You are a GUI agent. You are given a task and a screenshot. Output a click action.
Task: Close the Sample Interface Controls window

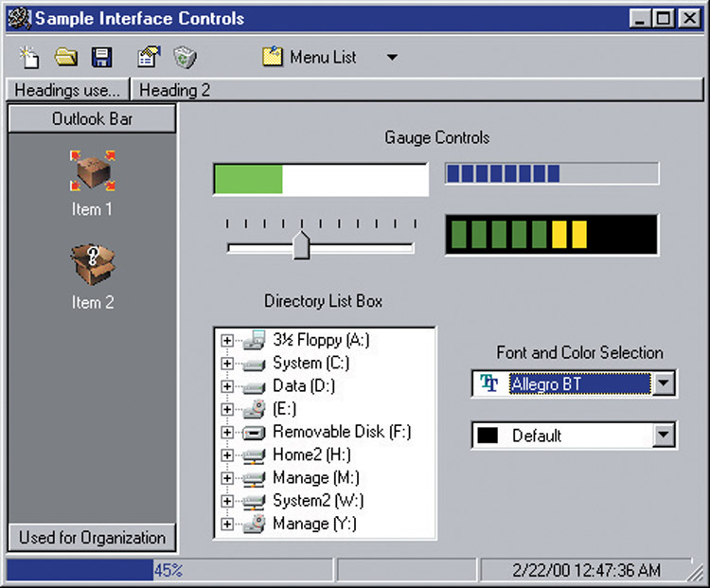[x=689, y=19]
